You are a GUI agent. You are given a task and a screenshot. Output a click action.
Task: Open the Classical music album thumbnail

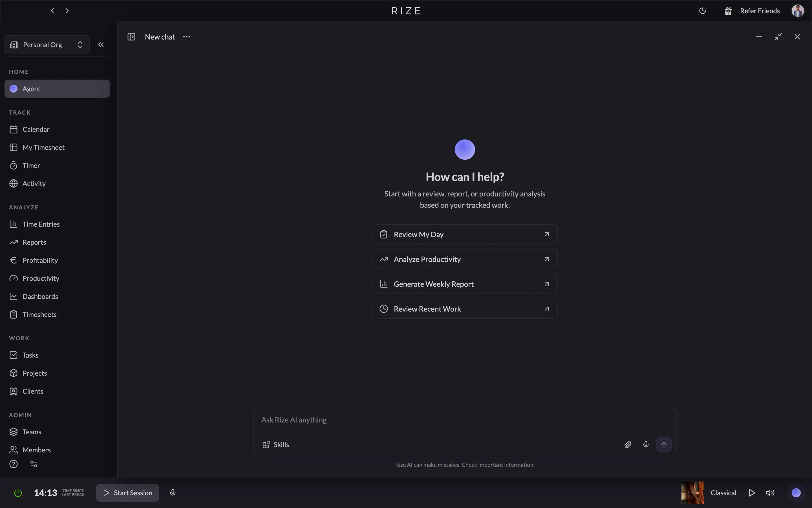coord(692,493)
